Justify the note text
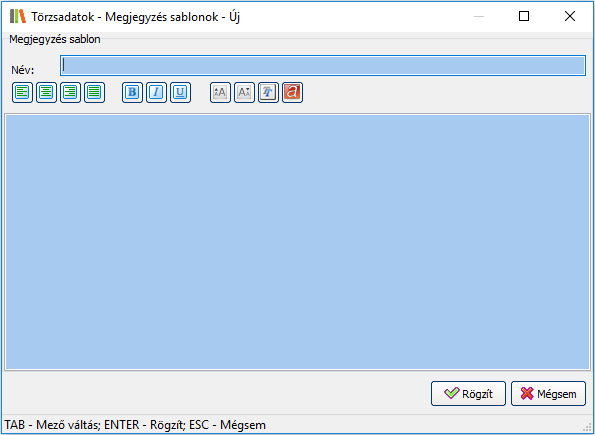 (x=94, y=93)
